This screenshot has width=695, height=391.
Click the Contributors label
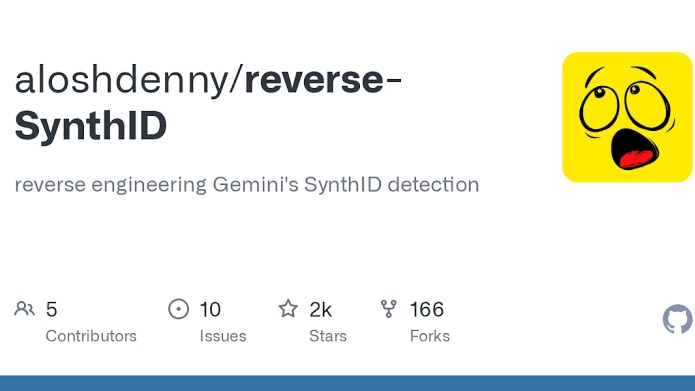pos(91,336)
